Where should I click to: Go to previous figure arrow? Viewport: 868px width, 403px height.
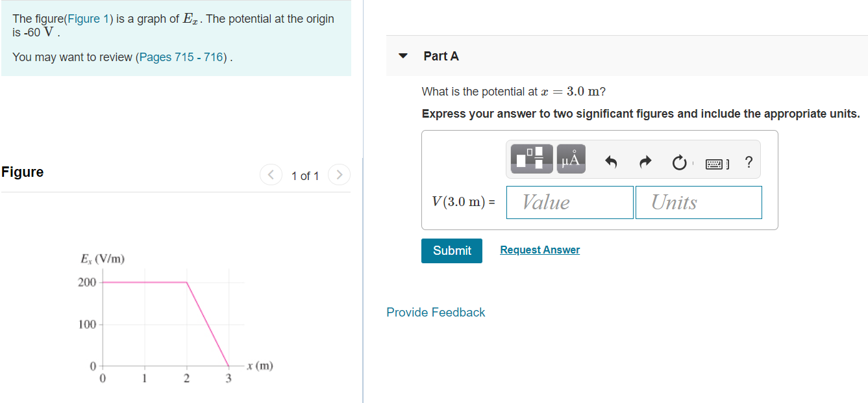271,175
